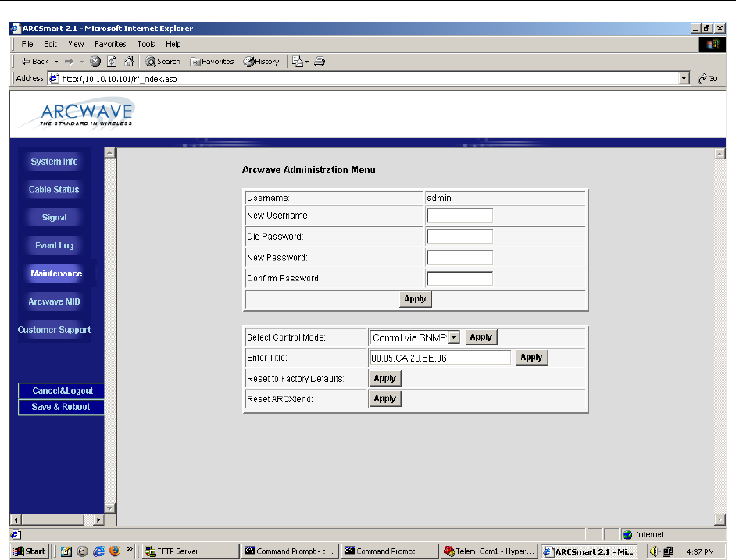Open the Tools menu
This screenshot has height=560, width=736.
tap(146, 44)
